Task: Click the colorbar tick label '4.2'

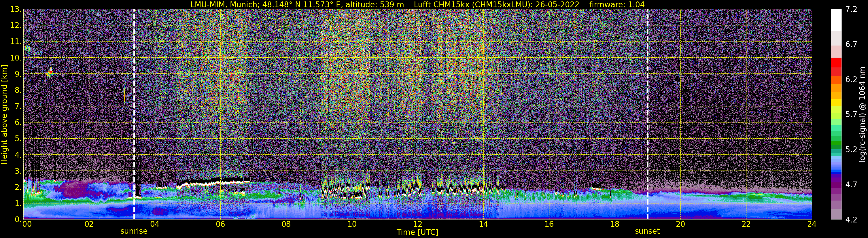Action: [x=851, y=220]
